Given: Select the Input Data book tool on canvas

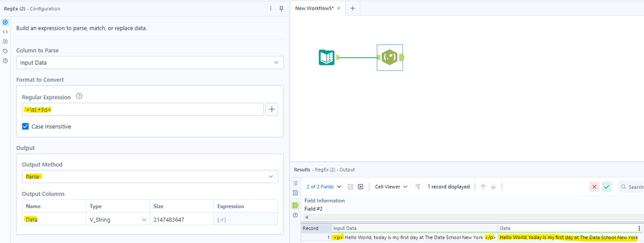Looking at the screenshot, I should [327, 57].
